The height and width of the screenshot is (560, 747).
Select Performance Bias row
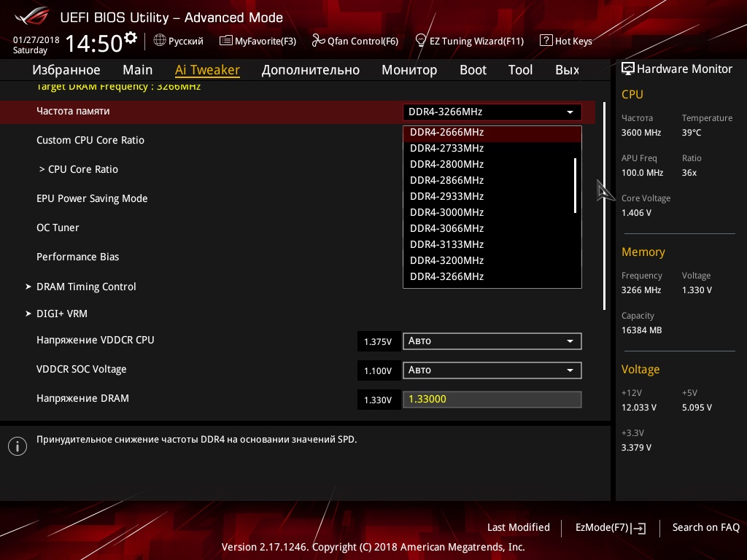(x=77, y=257)
